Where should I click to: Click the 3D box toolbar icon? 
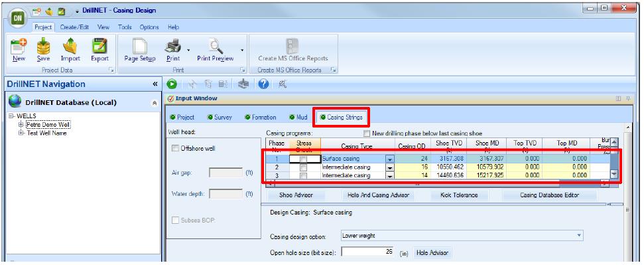[244, 84]
